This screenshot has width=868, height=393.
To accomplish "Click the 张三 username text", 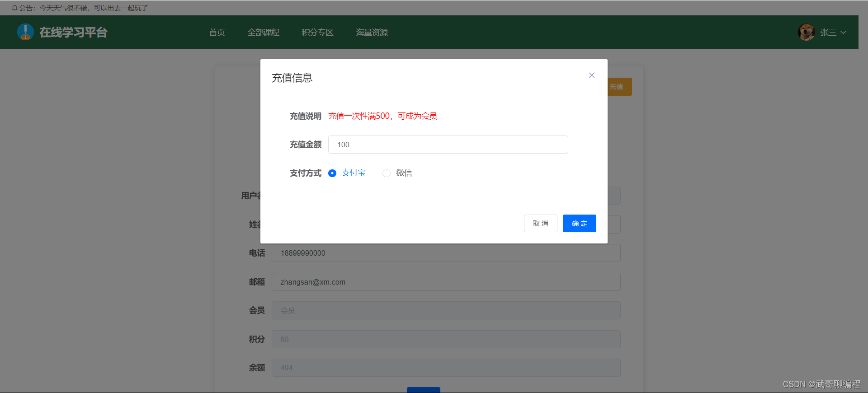I will 828,33.
